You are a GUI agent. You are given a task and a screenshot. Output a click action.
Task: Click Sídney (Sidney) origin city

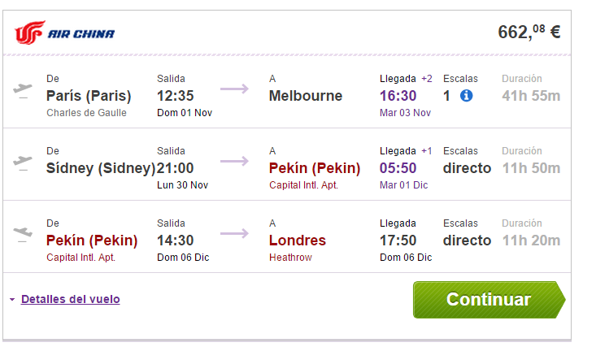click(x=101, y=168)
